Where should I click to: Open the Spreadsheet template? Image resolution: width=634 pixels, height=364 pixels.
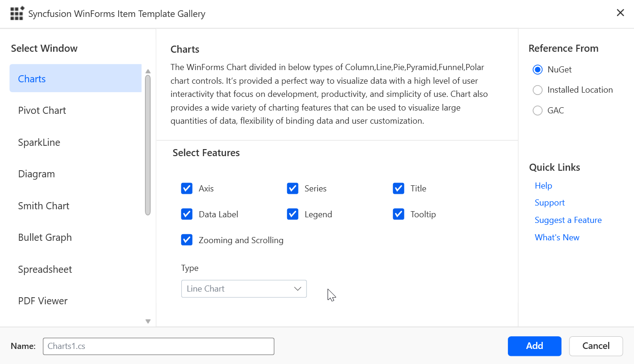point(45,269)
